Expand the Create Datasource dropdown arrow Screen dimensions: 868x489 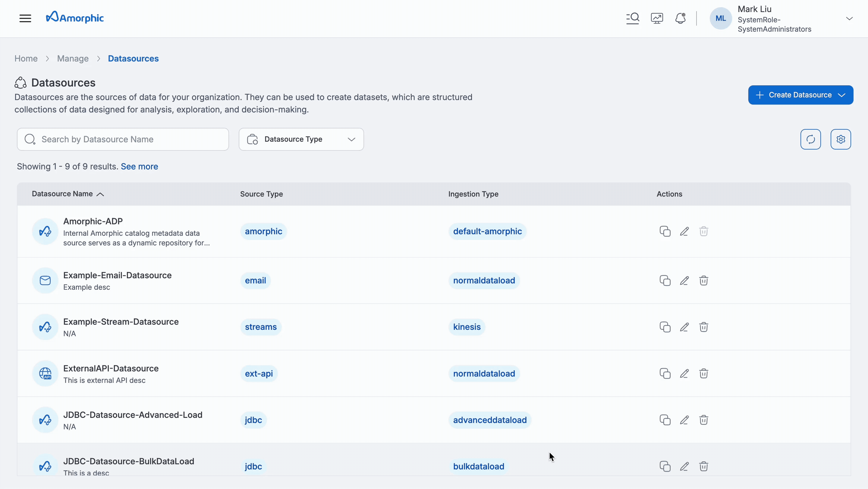pos(842,95)
